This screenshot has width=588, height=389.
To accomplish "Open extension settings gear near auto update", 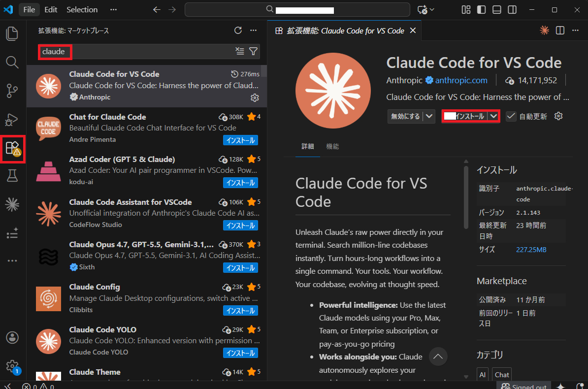I will coord(558,116).
